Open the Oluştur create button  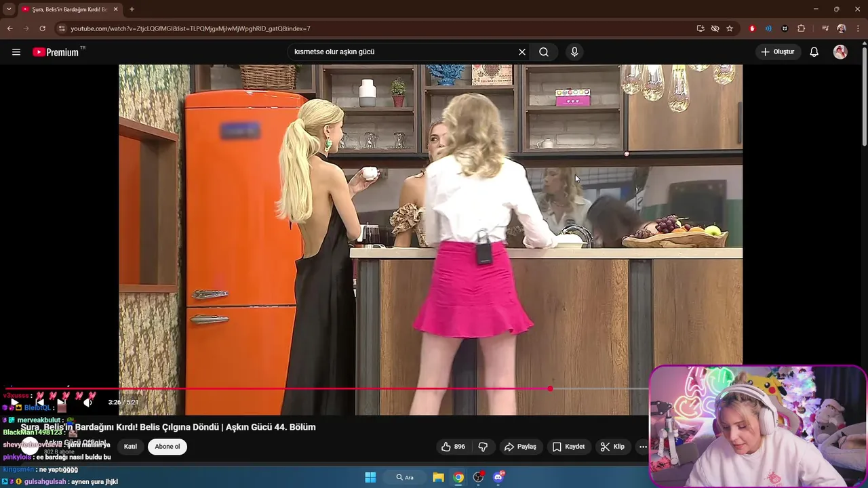pos(778,52)
